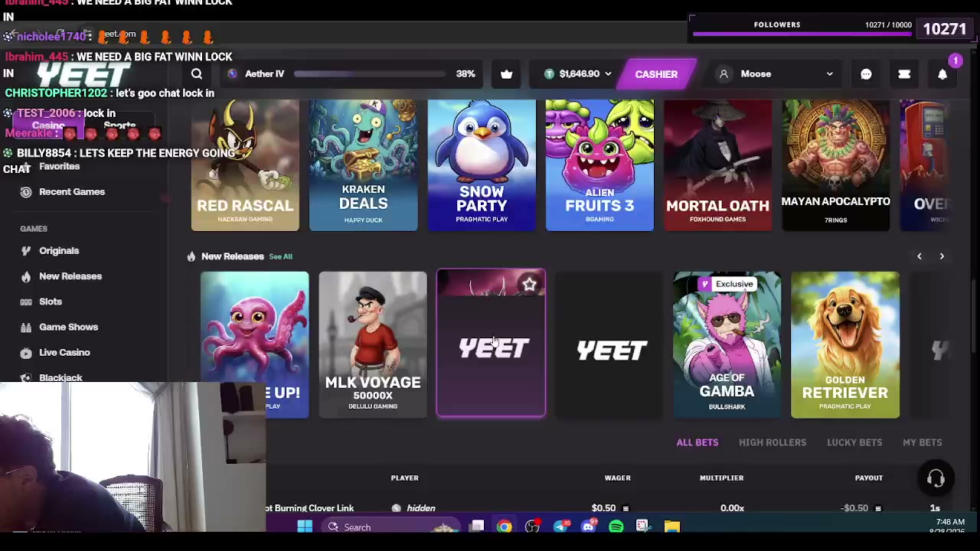Open OBS Studio from the taskbar
Screen dimensions: 980x551
click(532, 527)
